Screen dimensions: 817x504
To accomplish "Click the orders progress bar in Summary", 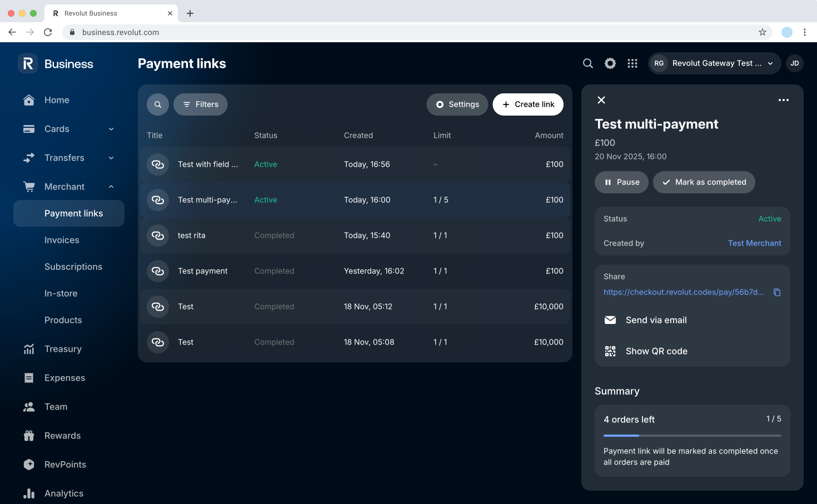I will click(692, 436).
